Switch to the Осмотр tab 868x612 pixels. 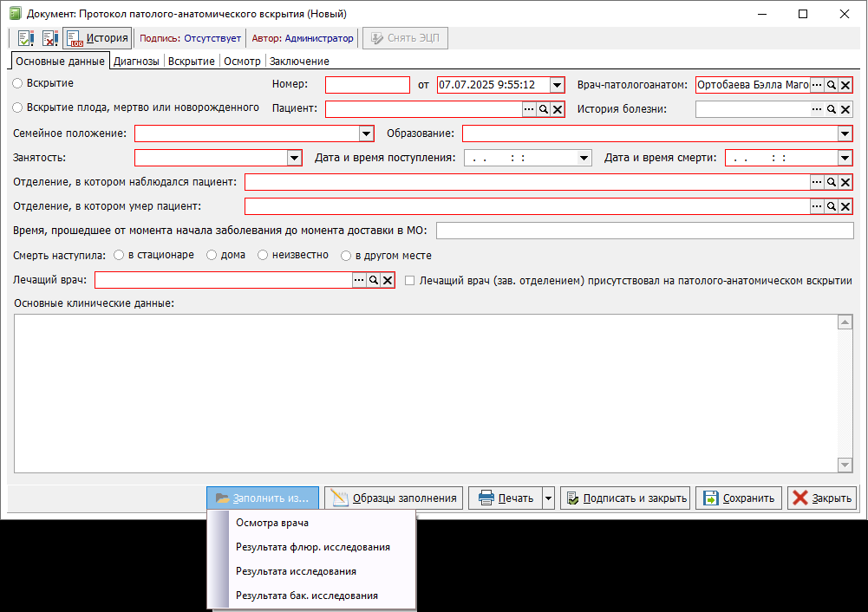(242, 62)
